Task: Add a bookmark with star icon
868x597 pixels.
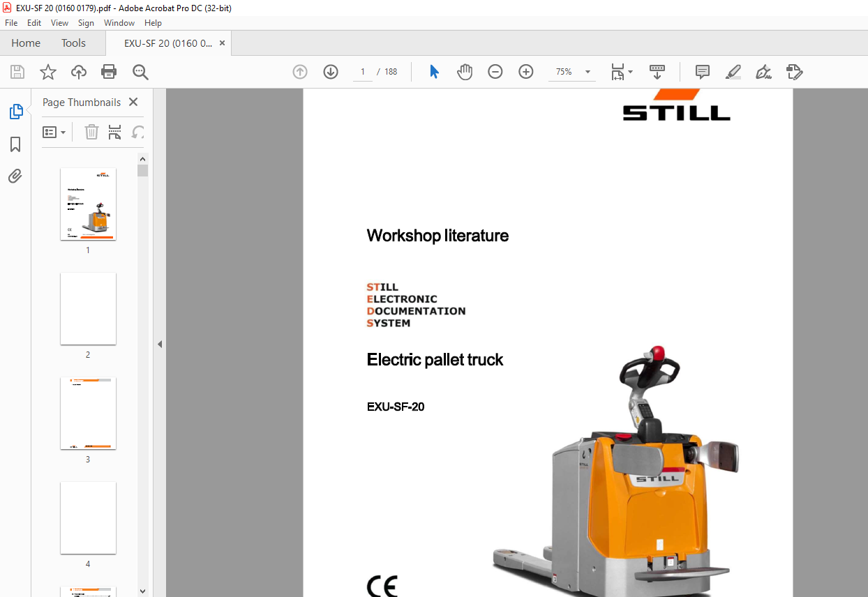Action: (x=48, y=72)
